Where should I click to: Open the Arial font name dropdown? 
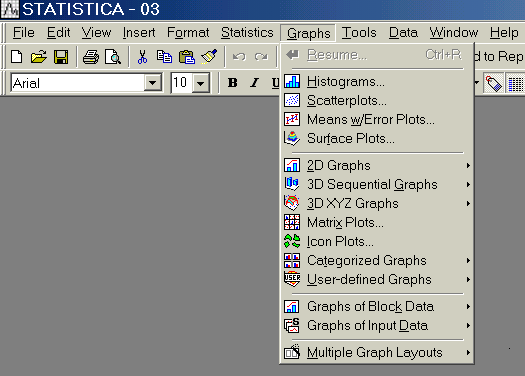coord(152,82)
